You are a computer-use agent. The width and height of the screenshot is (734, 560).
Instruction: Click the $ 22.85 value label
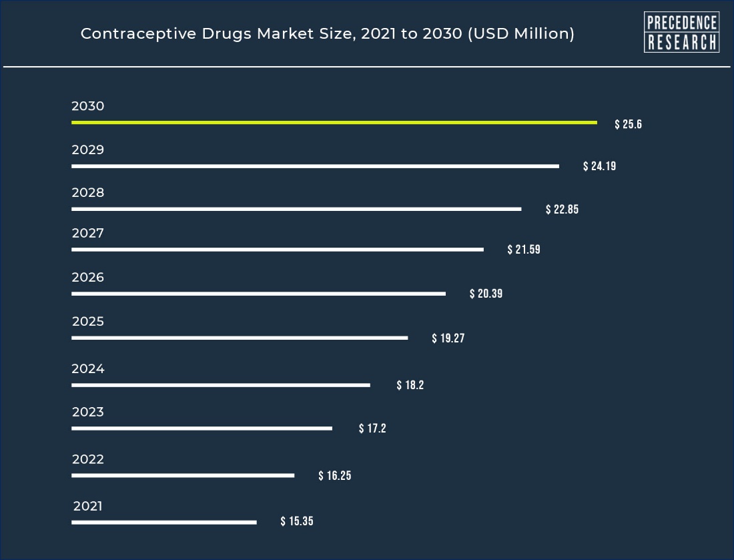click(x=562, y=210)
